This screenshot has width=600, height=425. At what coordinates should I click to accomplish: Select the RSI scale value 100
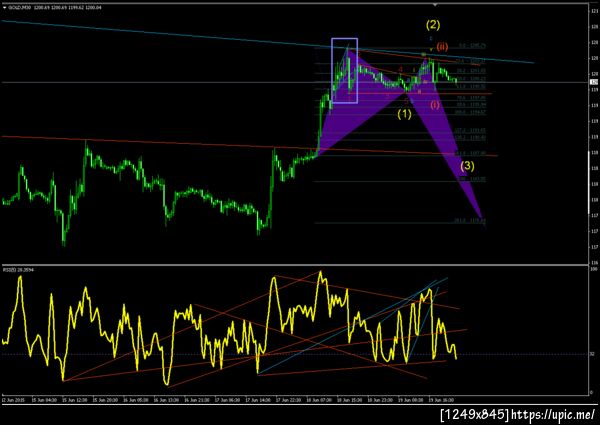pos(594,269)
